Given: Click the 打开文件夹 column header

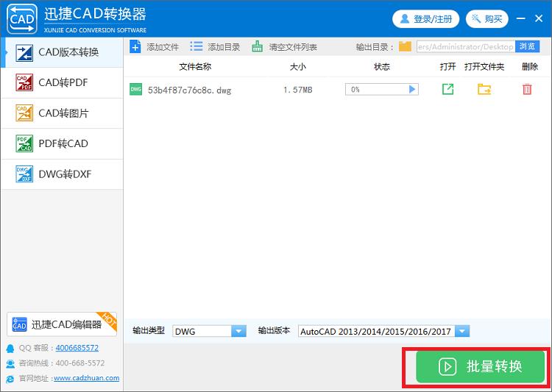Looking at the screenshot, I should pos(484,67).
